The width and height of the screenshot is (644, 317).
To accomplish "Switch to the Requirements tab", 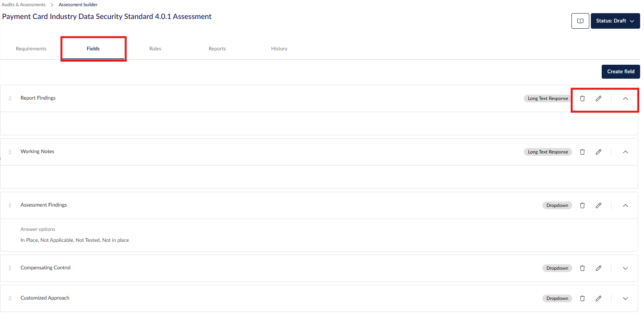I will pos(31,49).
